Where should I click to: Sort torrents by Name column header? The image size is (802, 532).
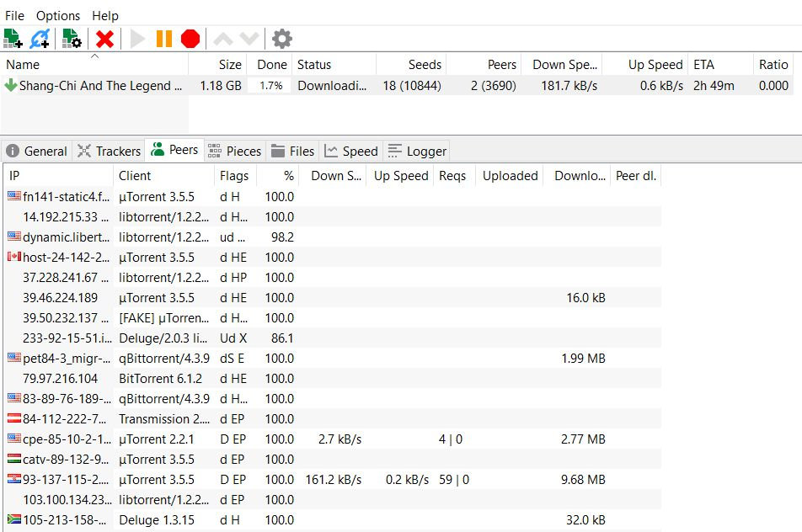(94, 65)
